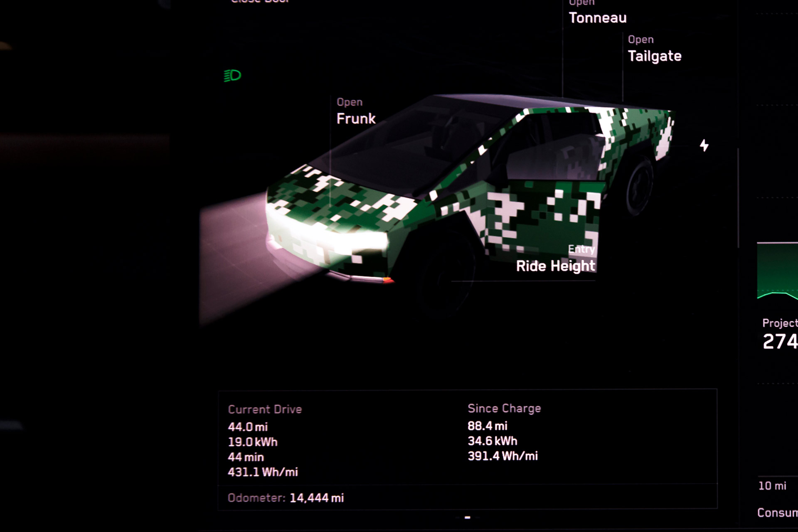
Task: Open the Tonneau cover
Action: [x=597, y=17]
